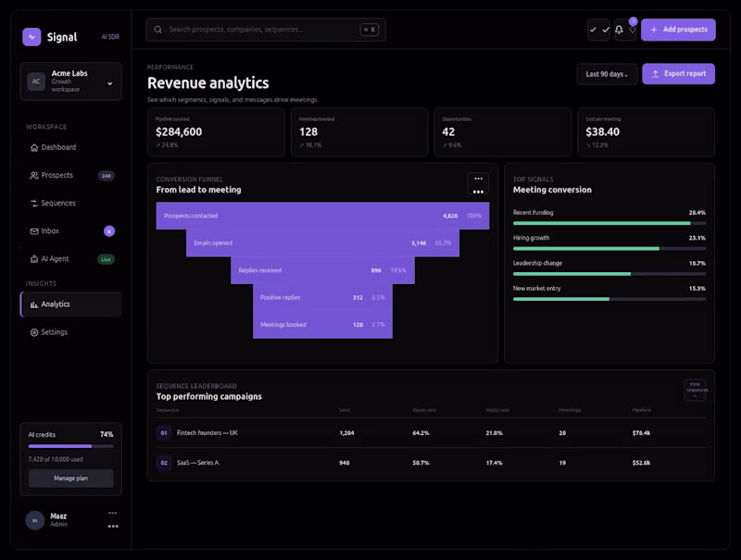Click the Maaz profile avatar
This screenshot has height=560, width=741.
pyautogui.click(x=34, y=520)
